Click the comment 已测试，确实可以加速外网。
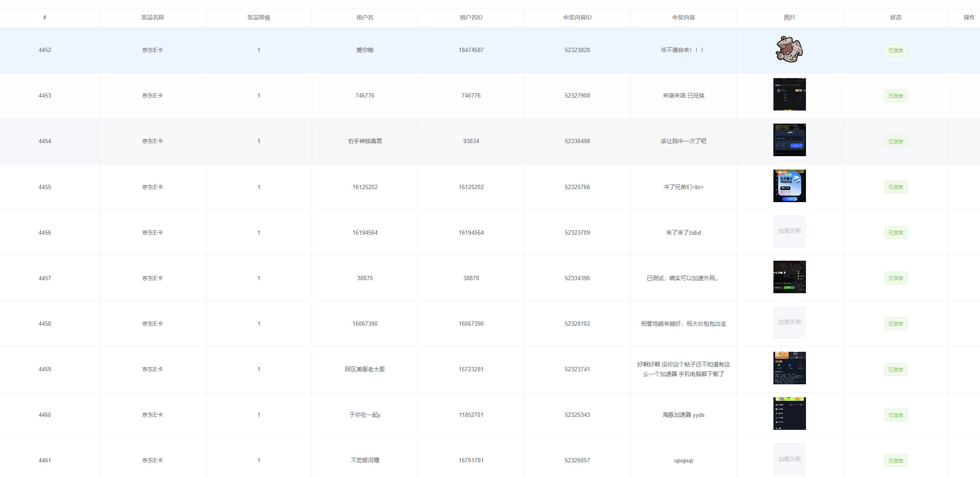Screen dimensions: 980x478 (x=684, y=278)
